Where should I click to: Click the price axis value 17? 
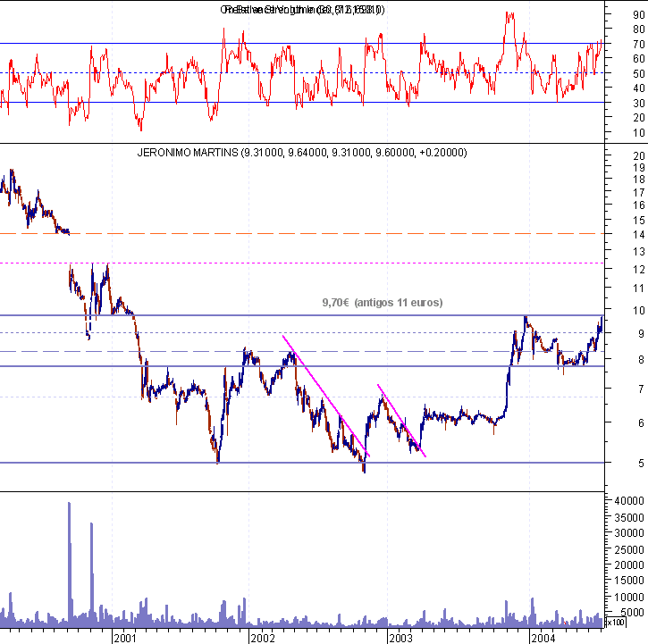click(x=639, y=193)
